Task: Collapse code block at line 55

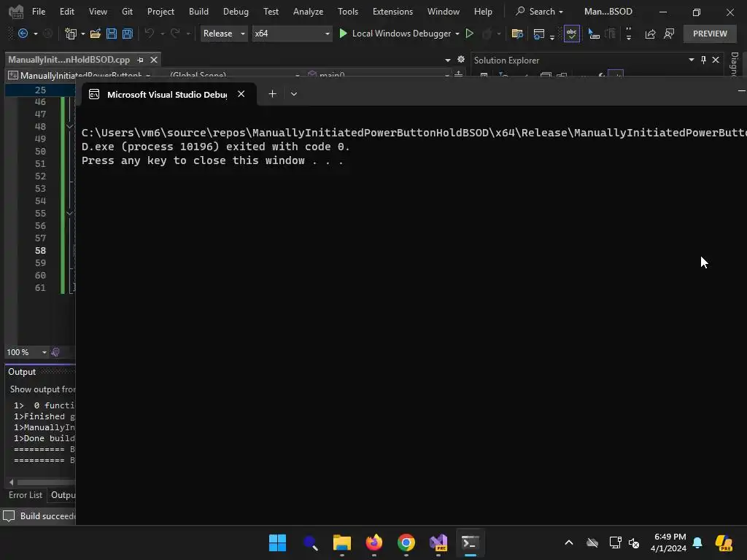Action: [x=69, y=213]
